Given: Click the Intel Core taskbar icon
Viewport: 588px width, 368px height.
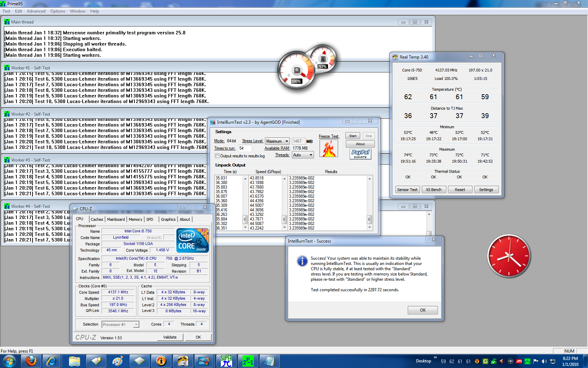Looking at the screenshot, I should [x=204, y=361].
